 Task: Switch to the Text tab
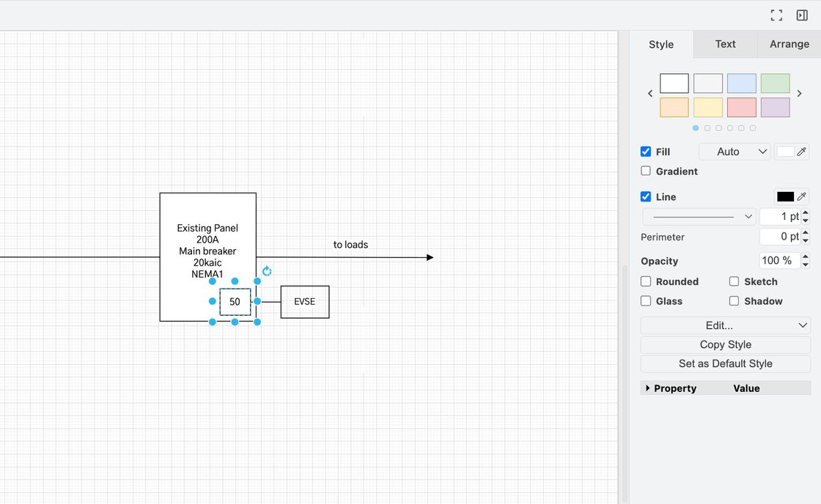pos(725,44)
